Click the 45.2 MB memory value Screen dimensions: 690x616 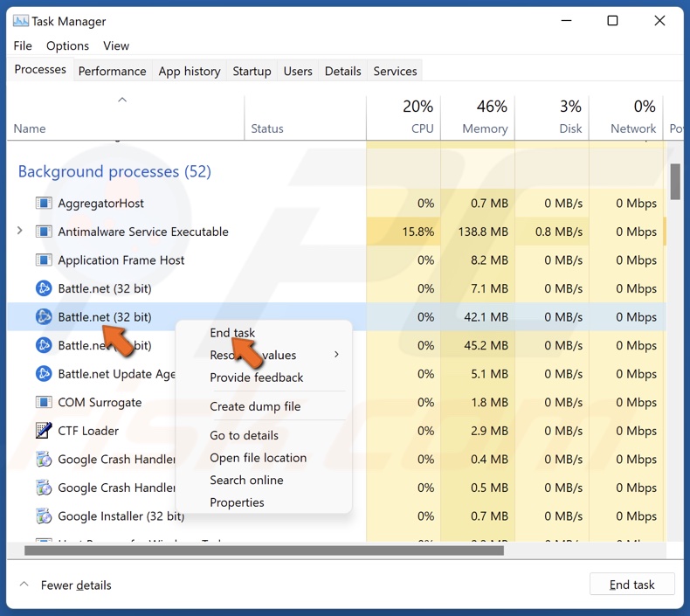tap(486, 345)
